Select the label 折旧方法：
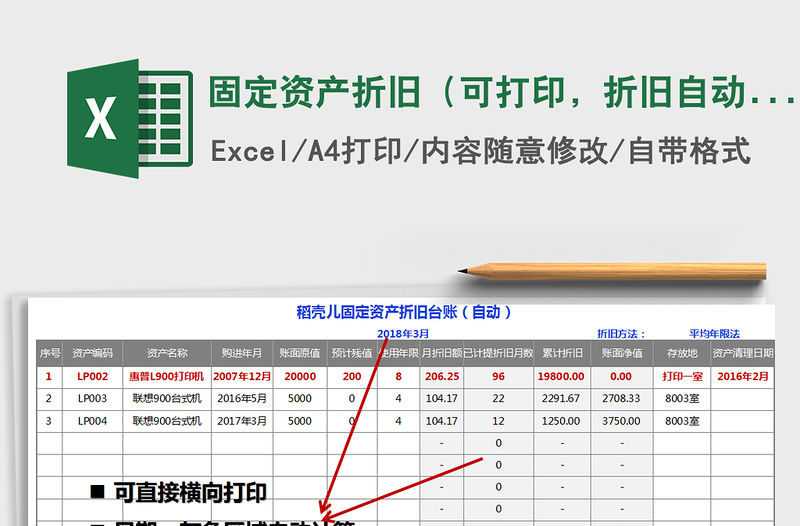This screenshot has height=526, width=800. click(x=621, y=334)
